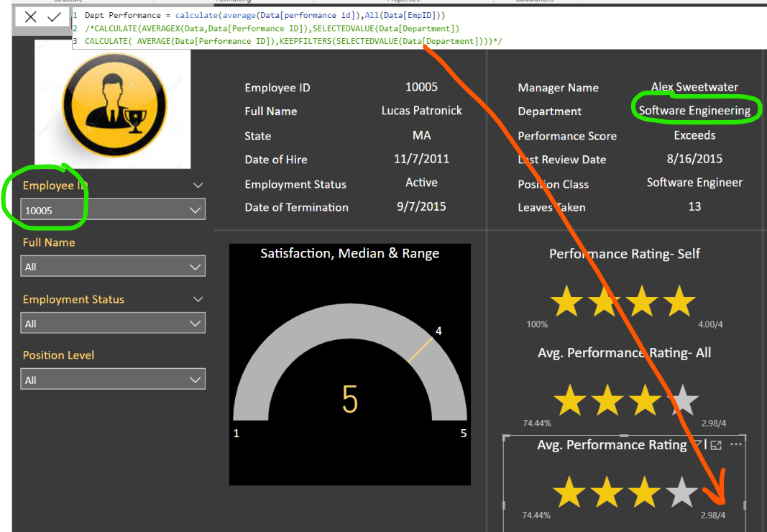This screenshot has height=532, width=767.
Task: Click the first star in selected Avg. Performance Rating
Action: point(570,491)
